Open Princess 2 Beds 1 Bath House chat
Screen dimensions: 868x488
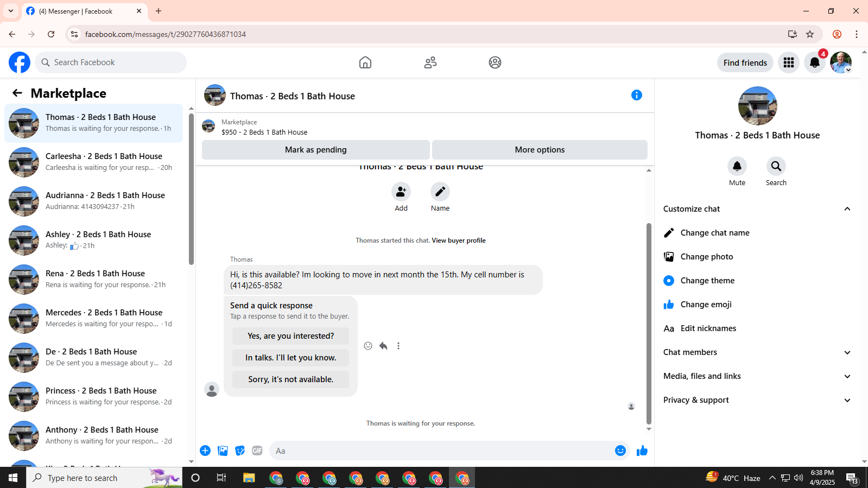point(93,397)
